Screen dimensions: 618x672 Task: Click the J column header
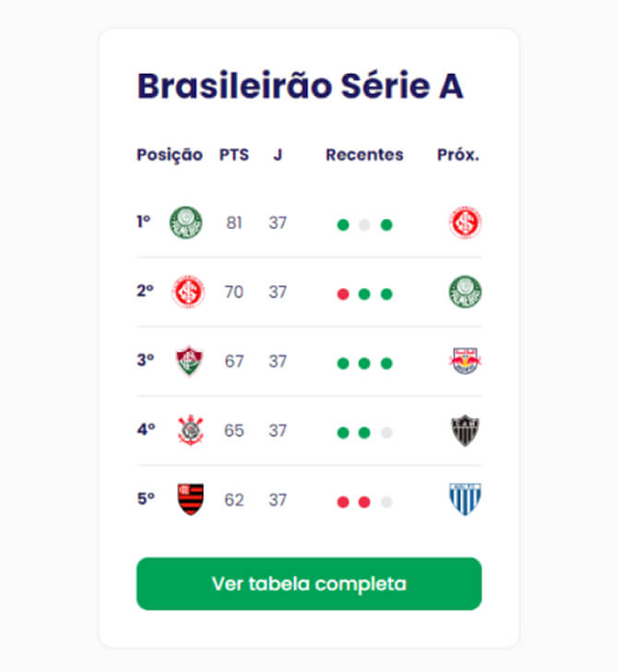tap(278, 155)
